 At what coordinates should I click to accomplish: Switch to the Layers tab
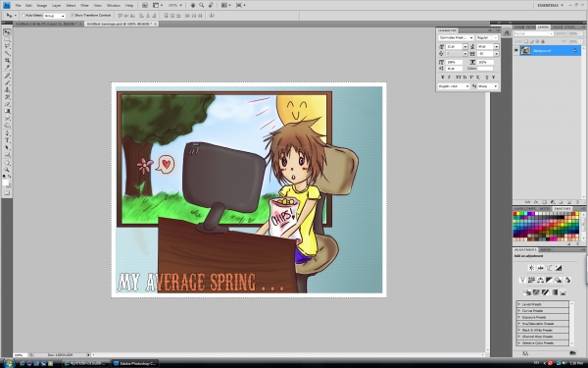543,27
